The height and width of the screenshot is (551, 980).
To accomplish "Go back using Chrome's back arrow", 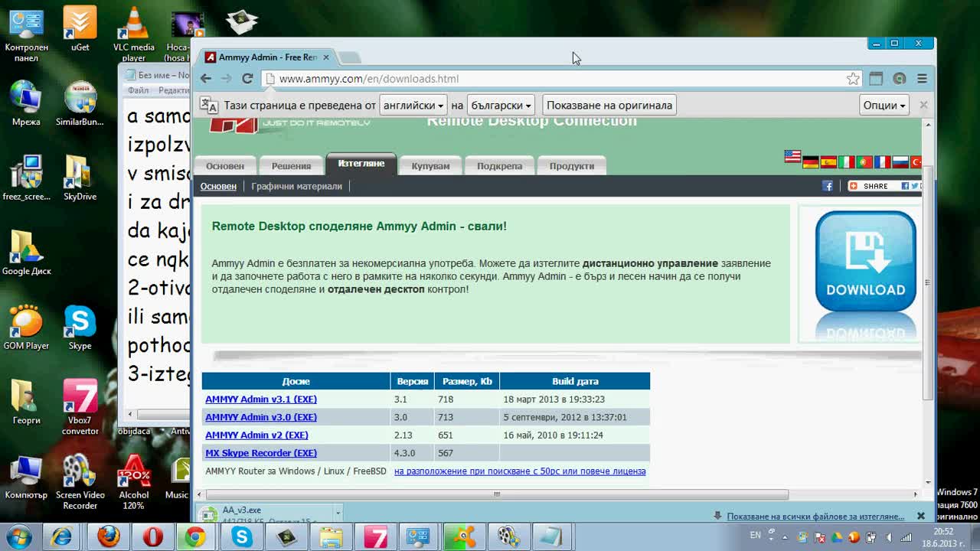I will pos(206,79).
